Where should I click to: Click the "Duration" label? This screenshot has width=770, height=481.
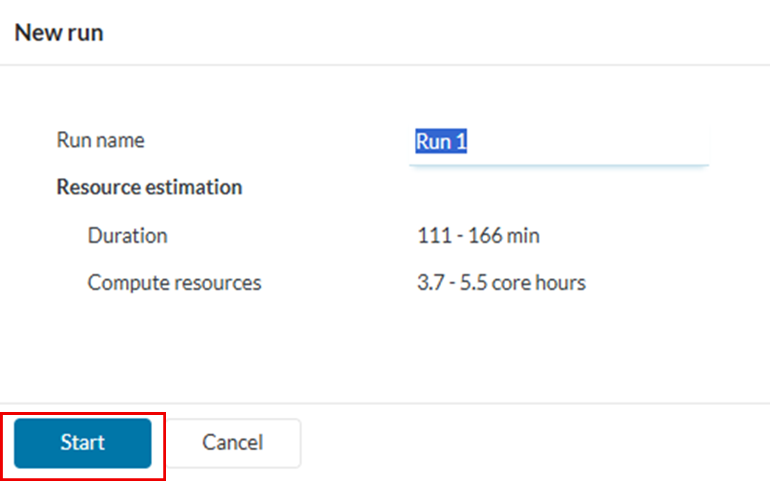tap(127, 236)
